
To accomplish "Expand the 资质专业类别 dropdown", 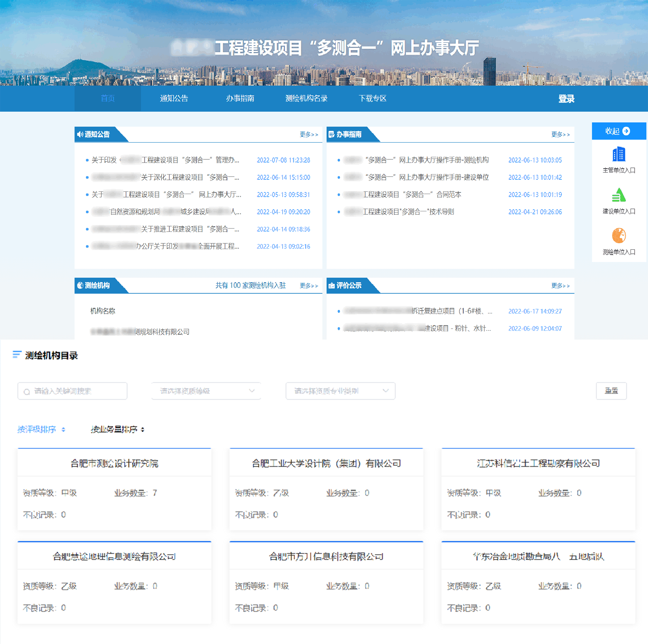I will (x=340, y=391).
